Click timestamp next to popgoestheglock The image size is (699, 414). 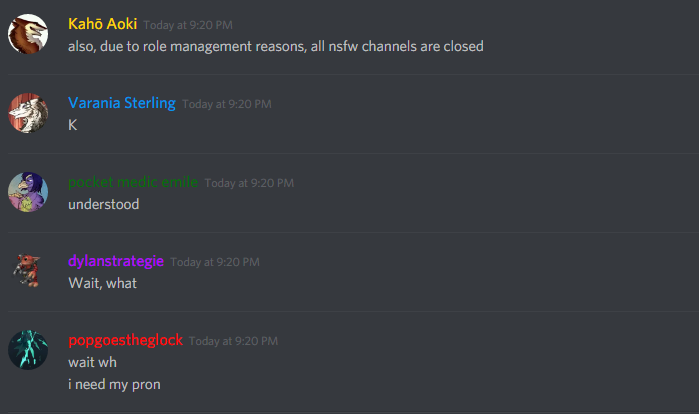tap(233, 341)
